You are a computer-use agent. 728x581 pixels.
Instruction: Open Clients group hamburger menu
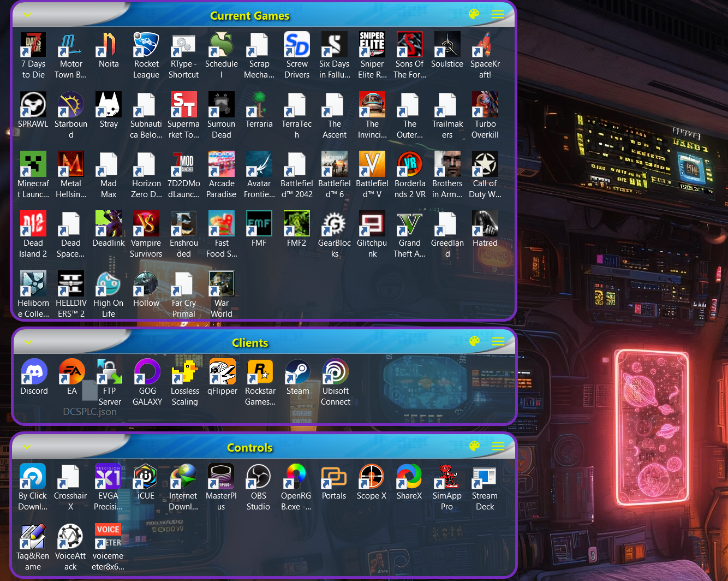498,341
